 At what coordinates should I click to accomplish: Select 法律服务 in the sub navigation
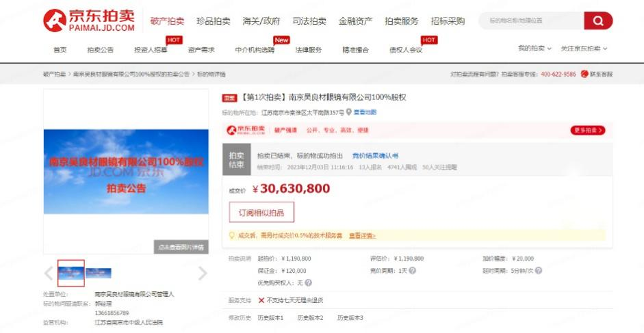[x=308, y=50]
